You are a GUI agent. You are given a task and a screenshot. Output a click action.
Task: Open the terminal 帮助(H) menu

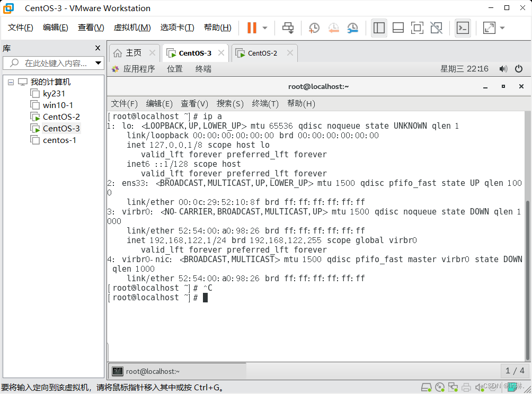[302, 104]
